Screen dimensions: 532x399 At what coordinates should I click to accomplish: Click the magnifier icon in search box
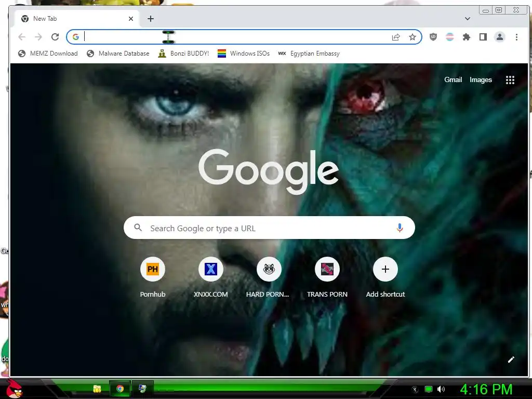click(x=138, y=228)
